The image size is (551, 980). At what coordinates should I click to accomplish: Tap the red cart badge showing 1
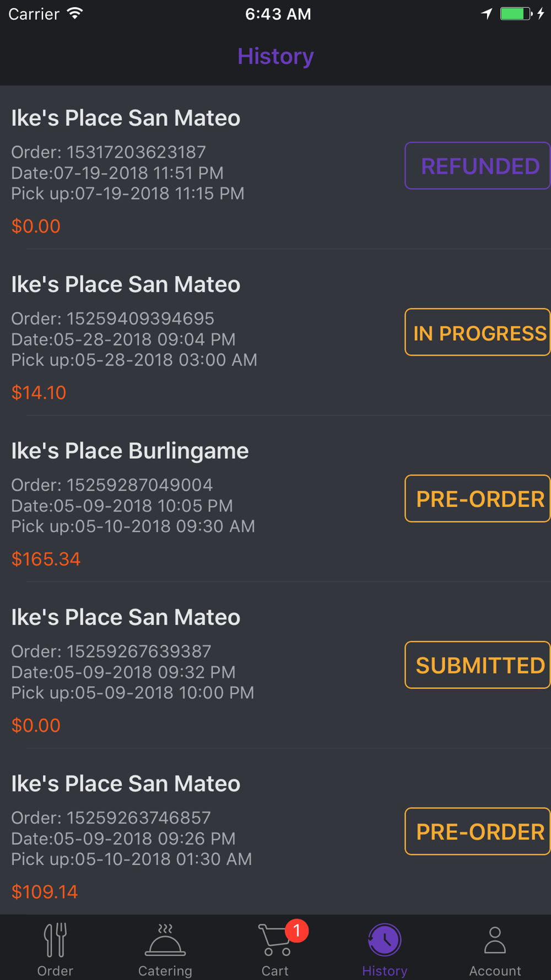tap(297, 931)
